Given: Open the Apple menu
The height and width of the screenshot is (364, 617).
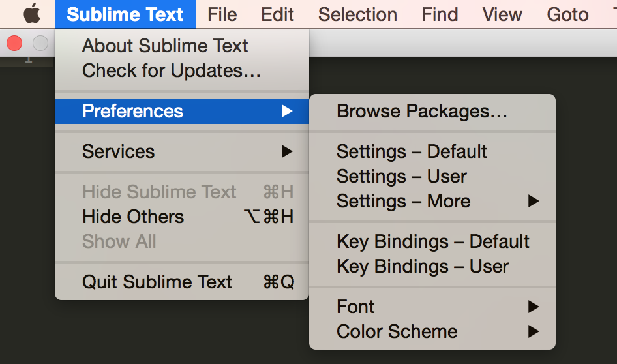Looking at the screenshot, I should click(x=32, y=14).
